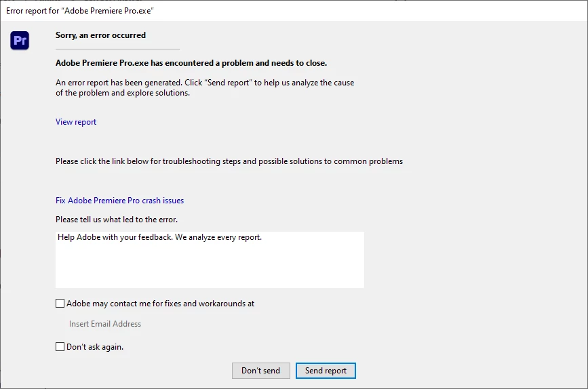
Task: Click "Please tell us what led to the error" label
Action: click(x=117, y=220)
